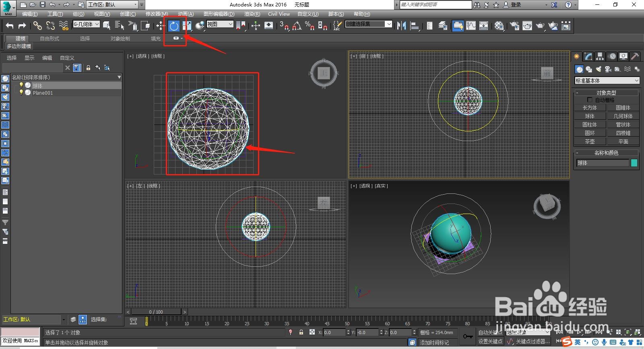Open the 创建选择集 named selection dropdown
The height and width of the screenshot is (349, 644).
368,24
